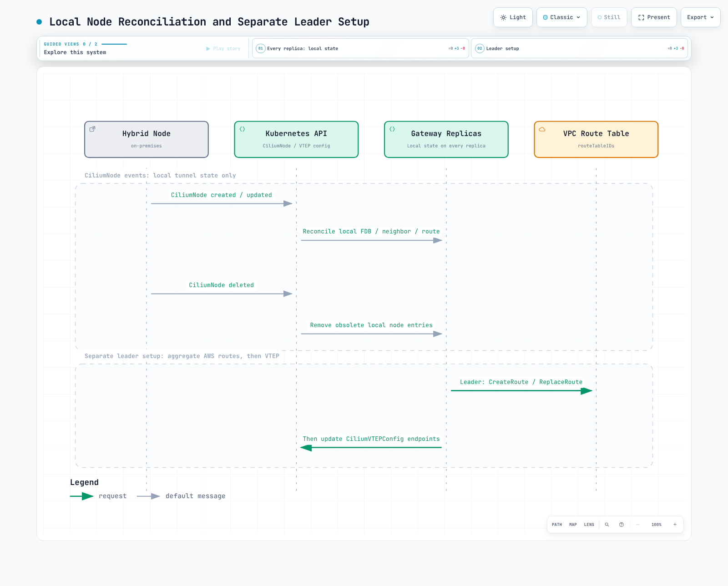Click 'Separate leader setup' group heading
The height and width of the screenshot is (586, 728).
182,356
